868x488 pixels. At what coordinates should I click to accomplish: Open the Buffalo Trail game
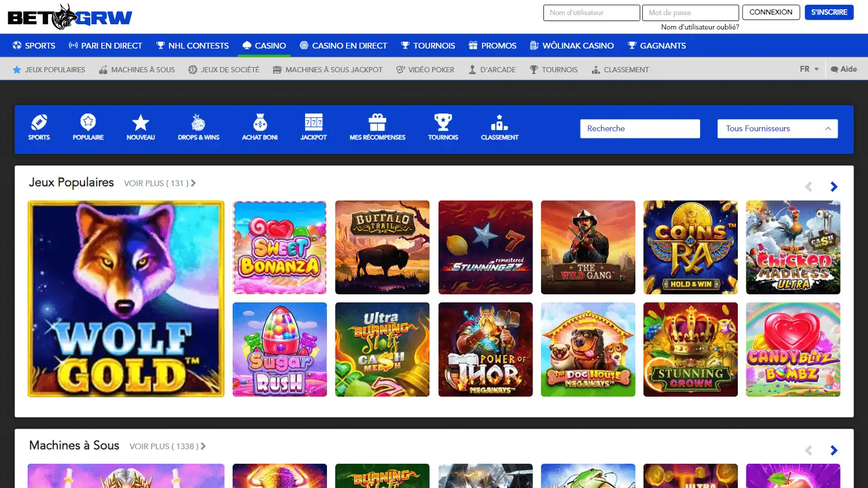(382, 247)
